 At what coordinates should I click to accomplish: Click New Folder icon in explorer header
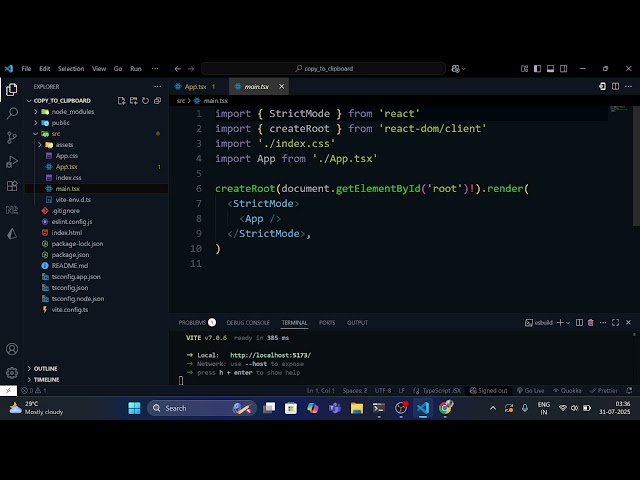click(133, 100)
